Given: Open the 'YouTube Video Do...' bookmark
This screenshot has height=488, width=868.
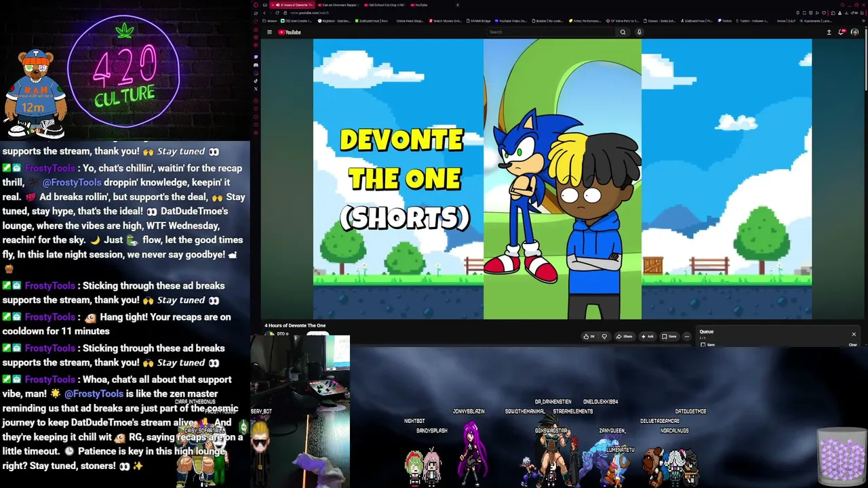Looking at the screenshot, I should 511,21.
